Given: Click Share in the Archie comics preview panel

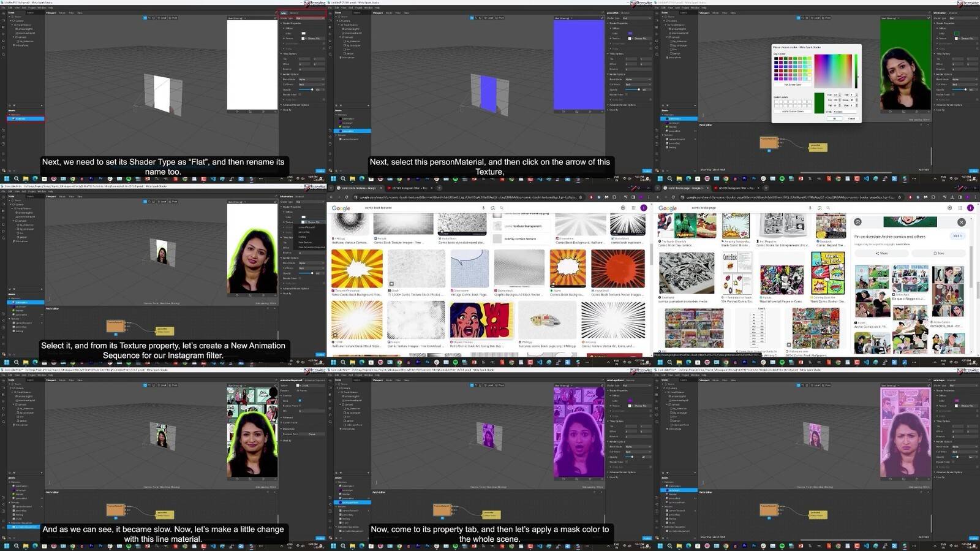Looking at the screenshot, I should pos(882,253).
